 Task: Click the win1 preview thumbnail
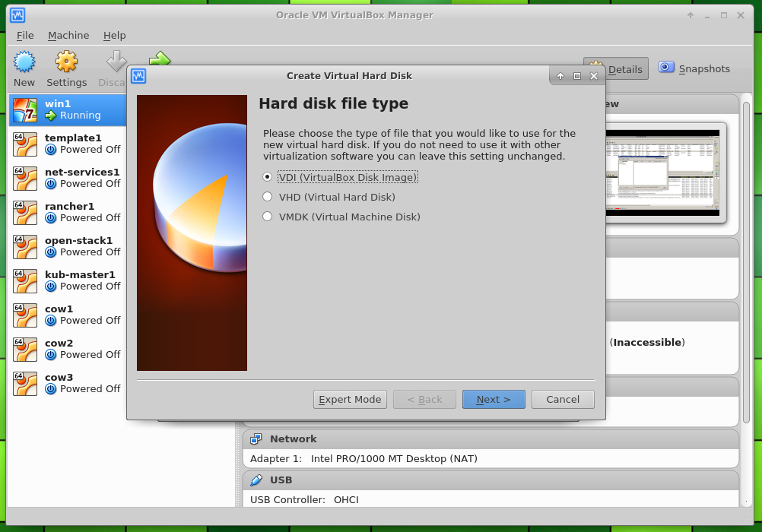tap(663, 173)
